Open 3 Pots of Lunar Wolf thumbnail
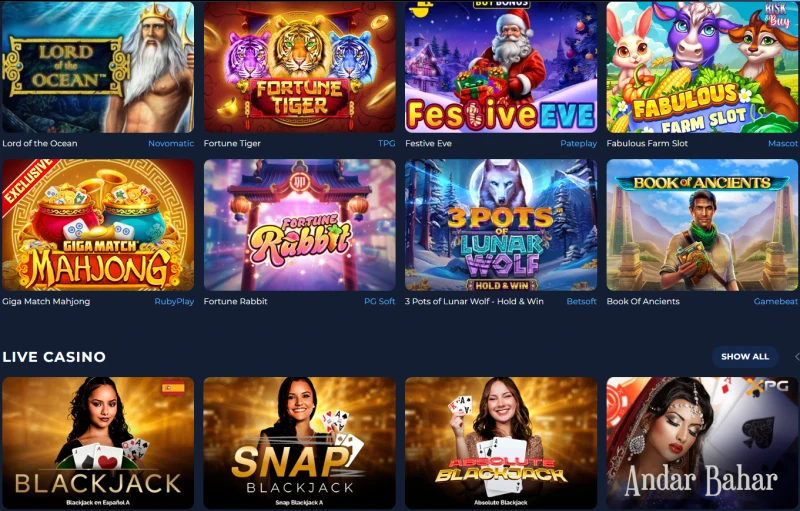 click(x=501, y=225)
